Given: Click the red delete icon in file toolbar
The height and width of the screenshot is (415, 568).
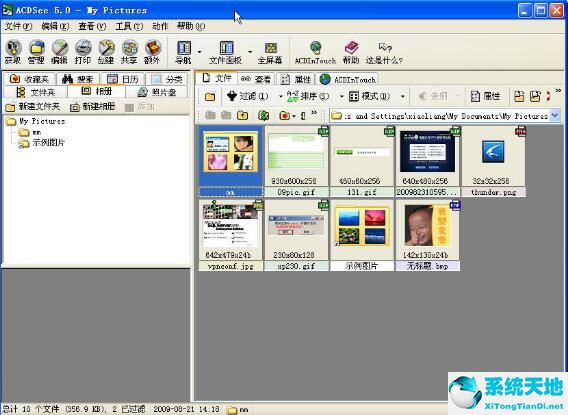Looking at the screenshot, I should pos(548,96).
